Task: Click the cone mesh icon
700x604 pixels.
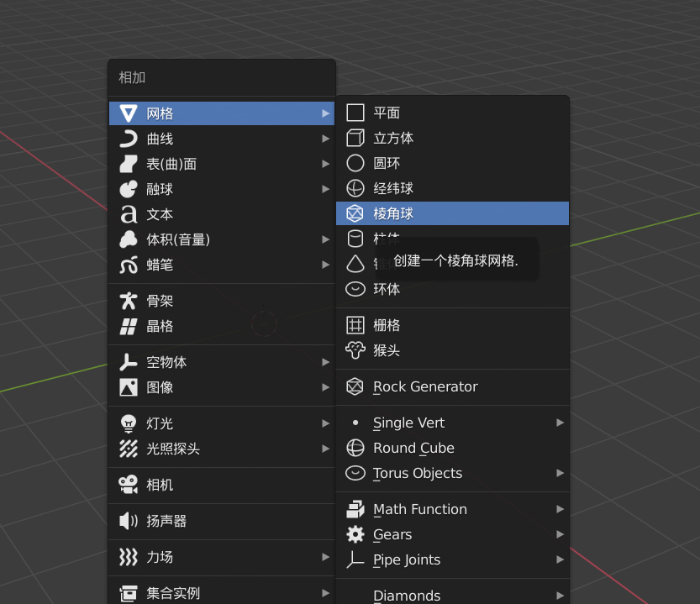Action: (355, 264)
